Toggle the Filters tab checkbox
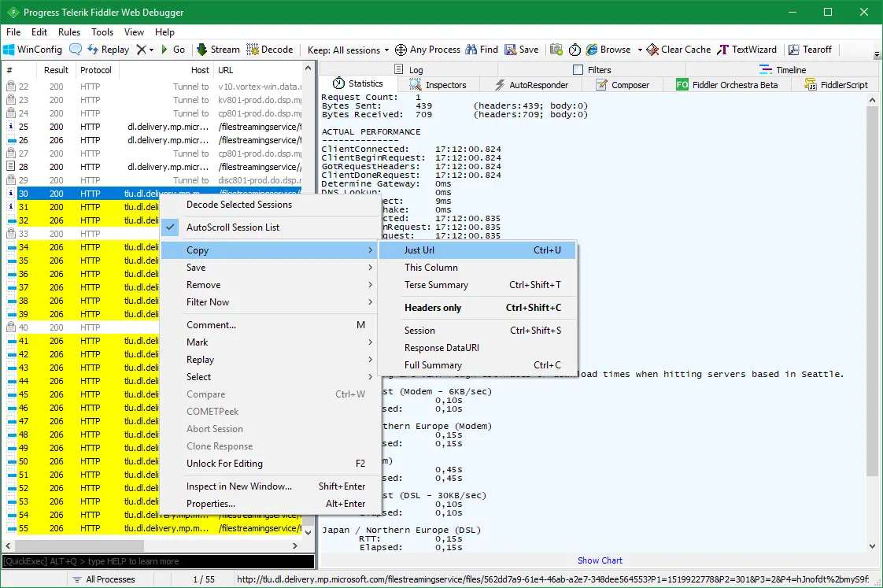This screenshot has width=883, height=588. coord(578,70)
